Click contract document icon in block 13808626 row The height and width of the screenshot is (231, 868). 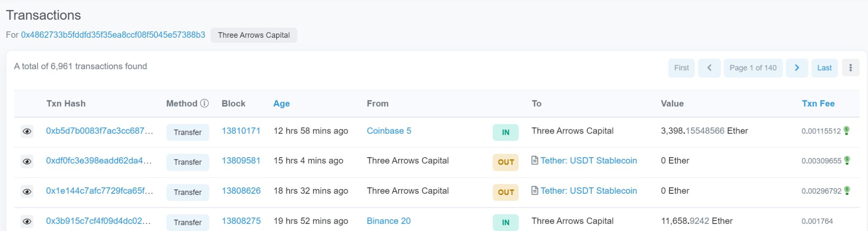535,191
